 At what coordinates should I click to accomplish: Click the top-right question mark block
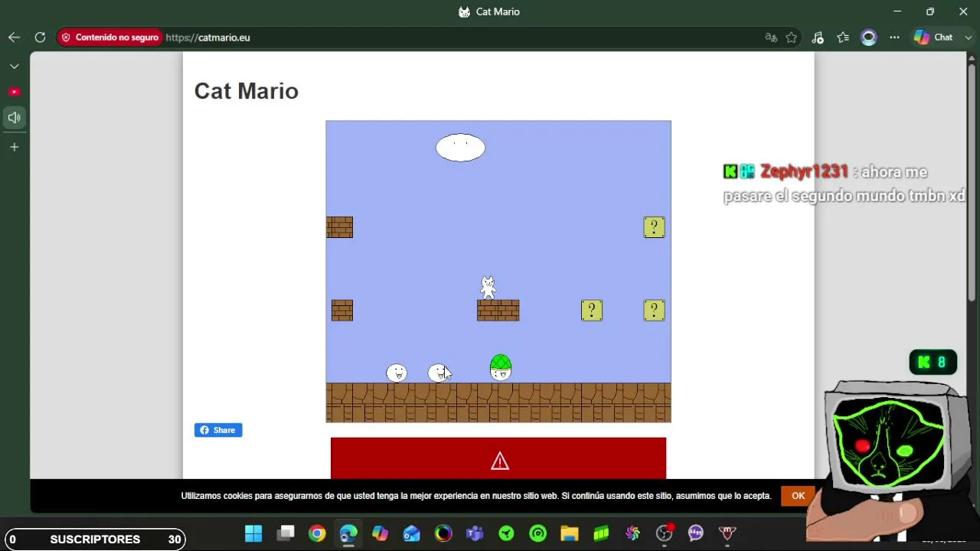[654, 227]
